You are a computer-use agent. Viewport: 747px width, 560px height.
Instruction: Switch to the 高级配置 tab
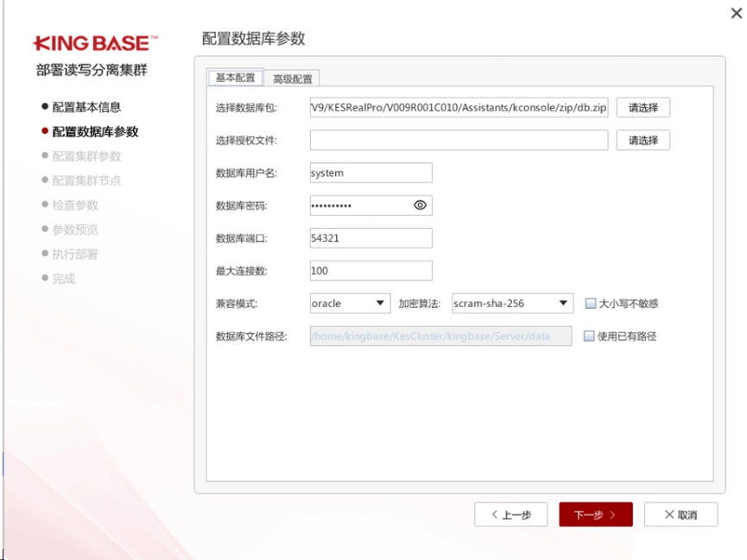tap(292, 79)
